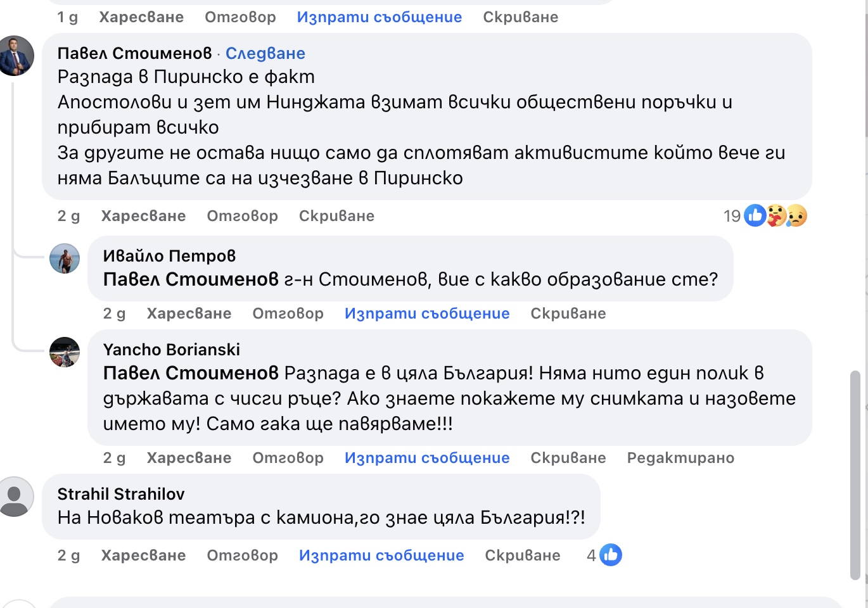Reply to Yancho Borianski's comment
Viewport: 868px width, 608px height.
pyautogui.click(x=288, y=458)
